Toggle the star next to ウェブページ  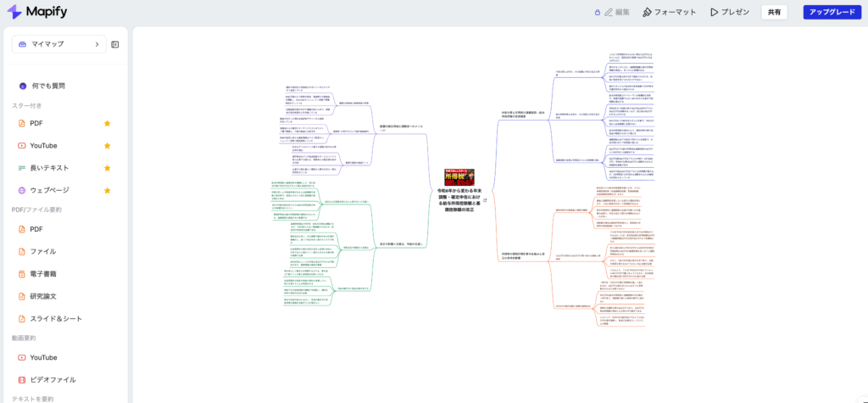pyautogui.click(x=107, y=190)
